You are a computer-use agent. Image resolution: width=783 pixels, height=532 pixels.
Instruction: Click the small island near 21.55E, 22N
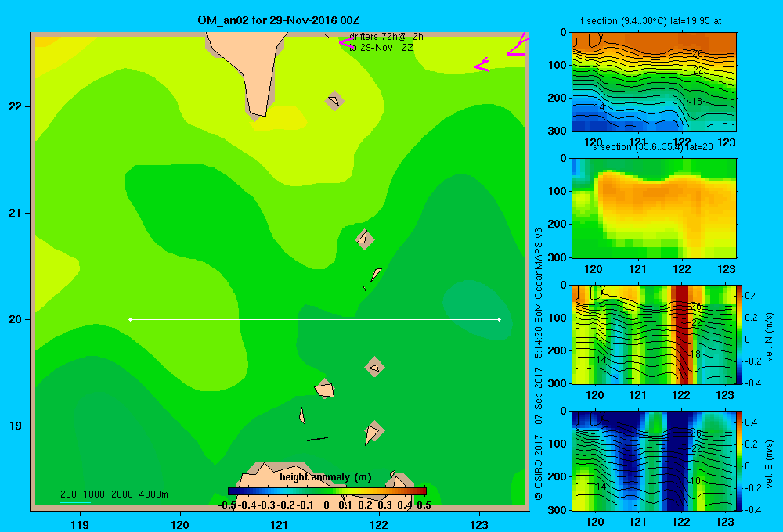pos(334,101)
